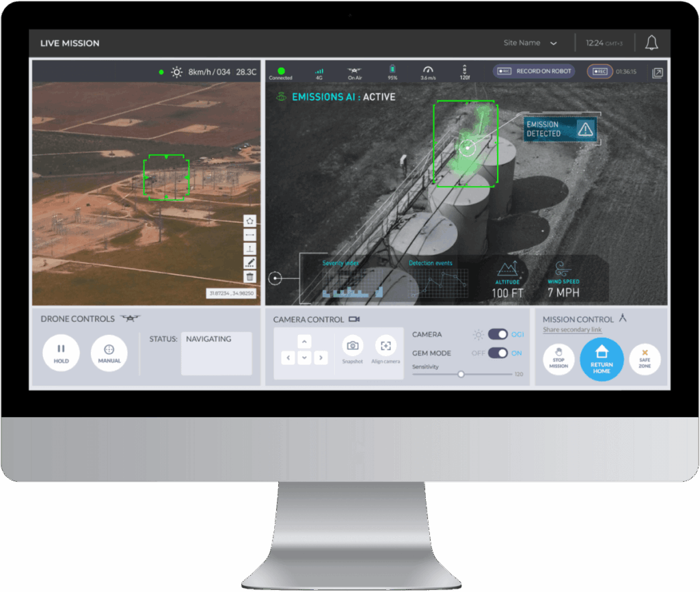Click the 100 FT altitude value
Image resolution: width=700 pixels, height=592 pixels.
pos(508,293)
